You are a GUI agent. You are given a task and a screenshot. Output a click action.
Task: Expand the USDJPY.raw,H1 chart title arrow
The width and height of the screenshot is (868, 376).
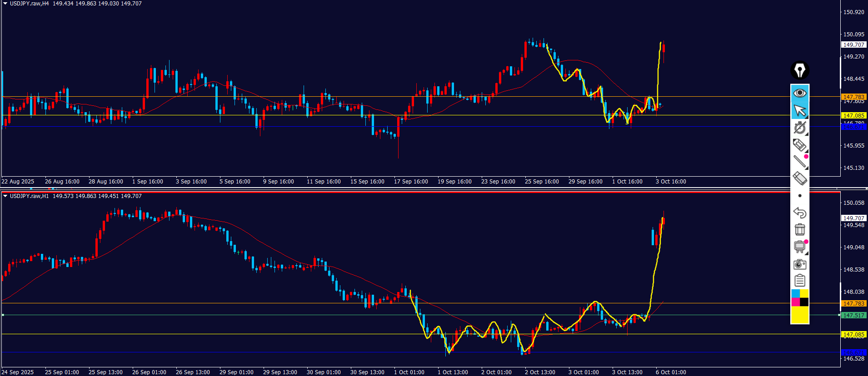point(5,196)
